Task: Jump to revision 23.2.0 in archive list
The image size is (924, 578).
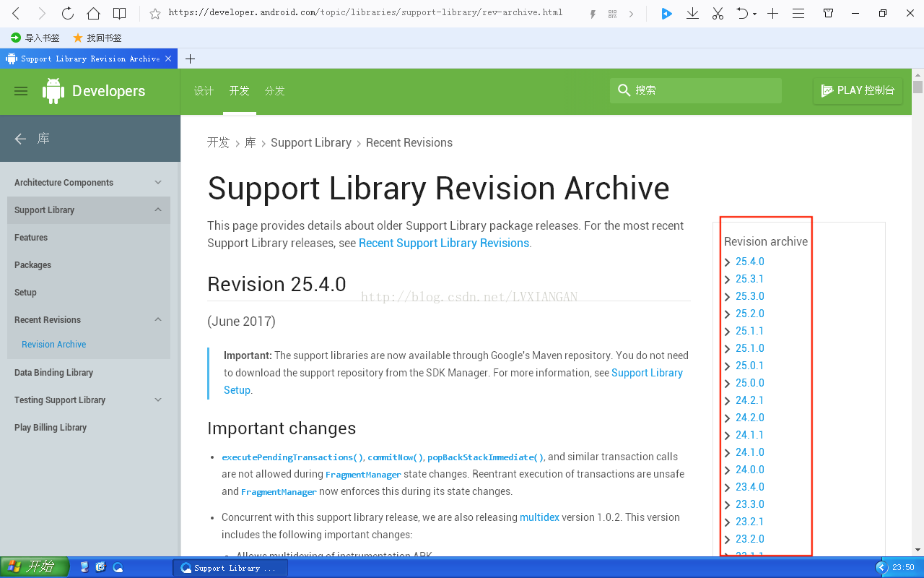Action: [x=749, y=539]
